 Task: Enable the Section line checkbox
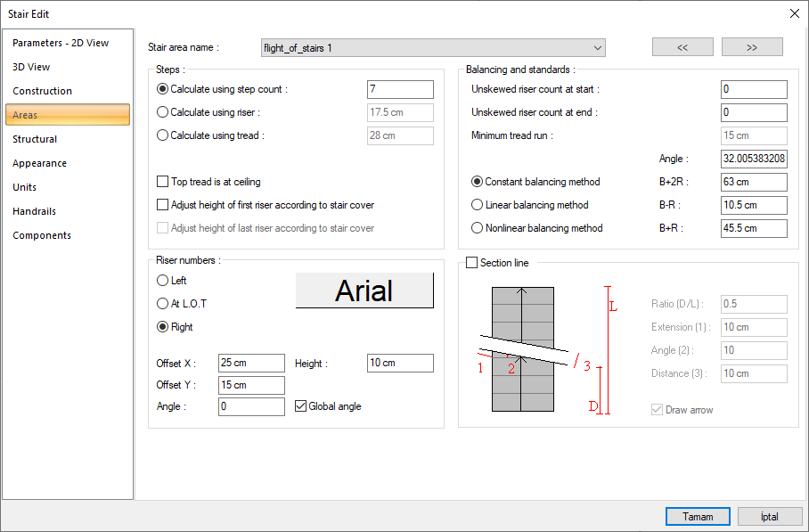coord(472,263)
